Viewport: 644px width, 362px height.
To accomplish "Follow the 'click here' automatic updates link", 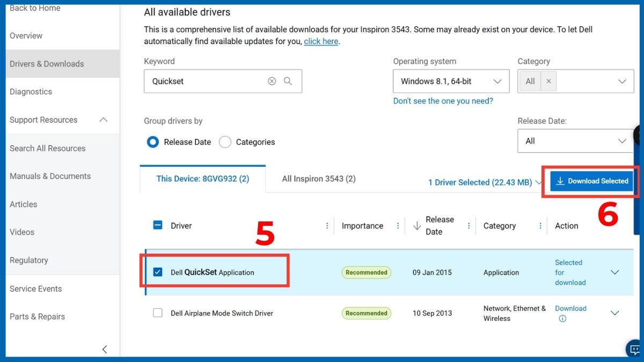I will pos(321,41).
